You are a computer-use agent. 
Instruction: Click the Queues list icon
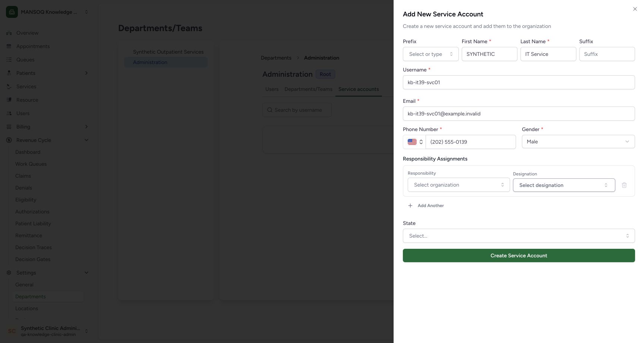tap(9, 60)
